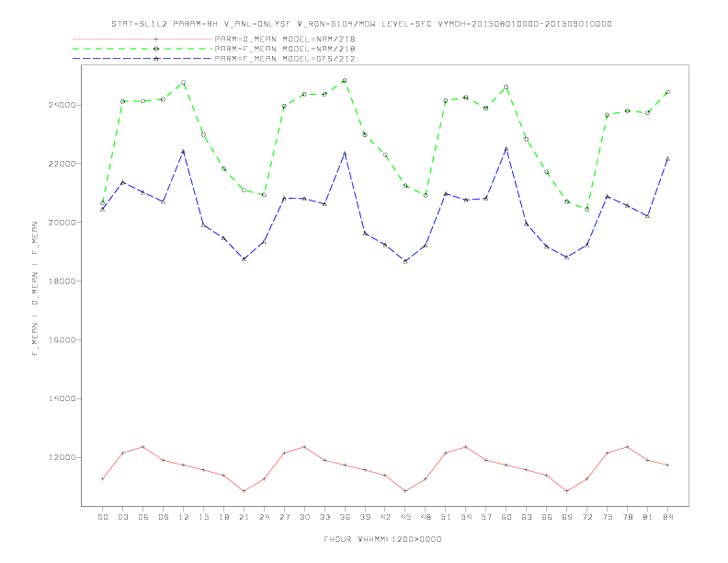This screenshot has height=563, width=728.
Task: Click blue GFS triangle marker at hour 12
Action: click(184, 152)
